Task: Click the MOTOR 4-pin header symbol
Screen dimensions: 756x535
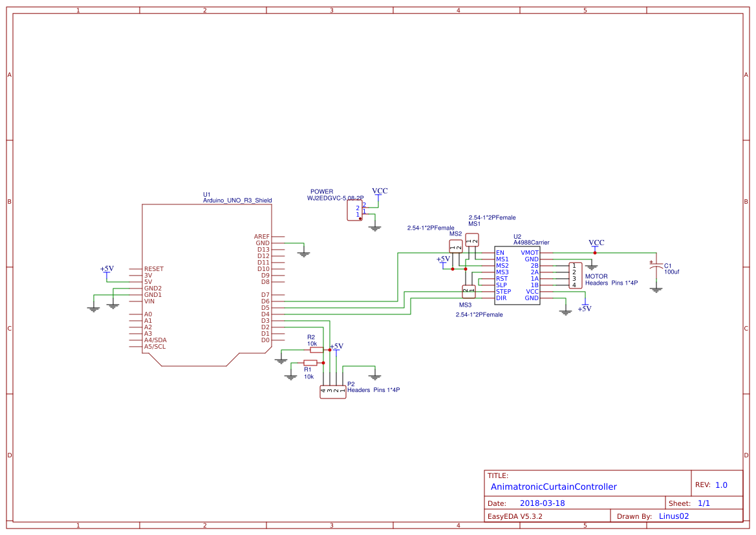Action: (575, 276)
